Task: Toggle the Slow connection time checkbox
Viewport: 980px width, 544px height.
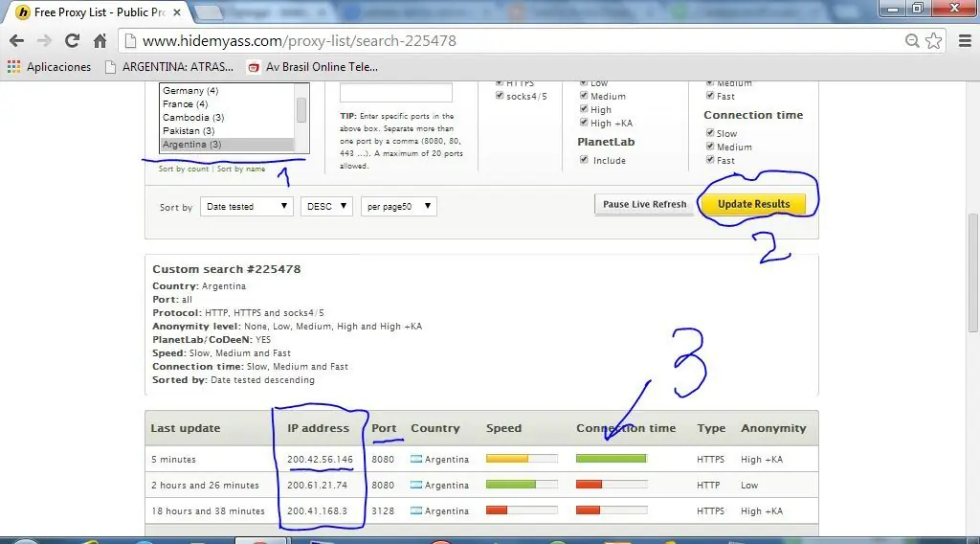Action: 710,132
